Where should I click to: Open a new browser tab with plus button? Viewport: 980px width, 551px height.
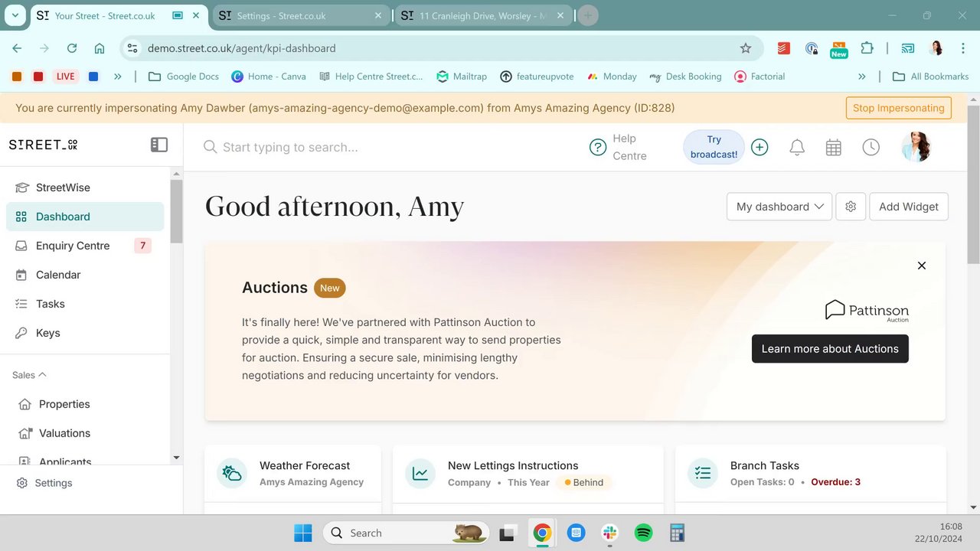pyautogui.click(x=587, y=15)
